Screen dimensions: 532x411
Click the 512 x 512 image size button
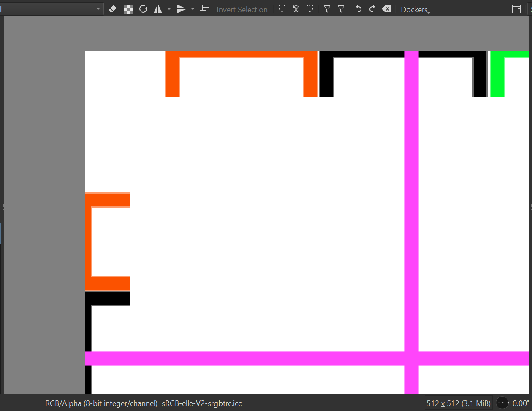tap(458, 403)
